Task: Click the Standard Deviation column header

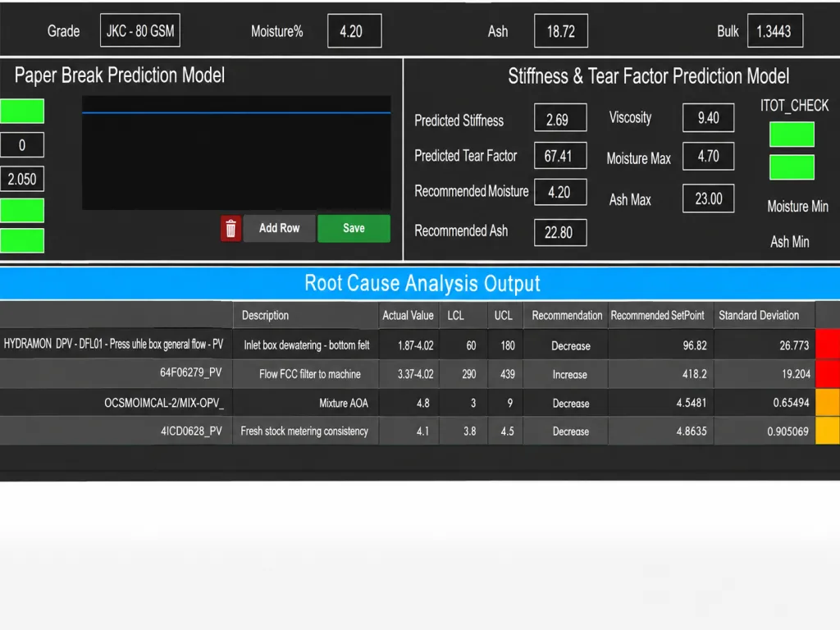Action: tap(765, 315)
